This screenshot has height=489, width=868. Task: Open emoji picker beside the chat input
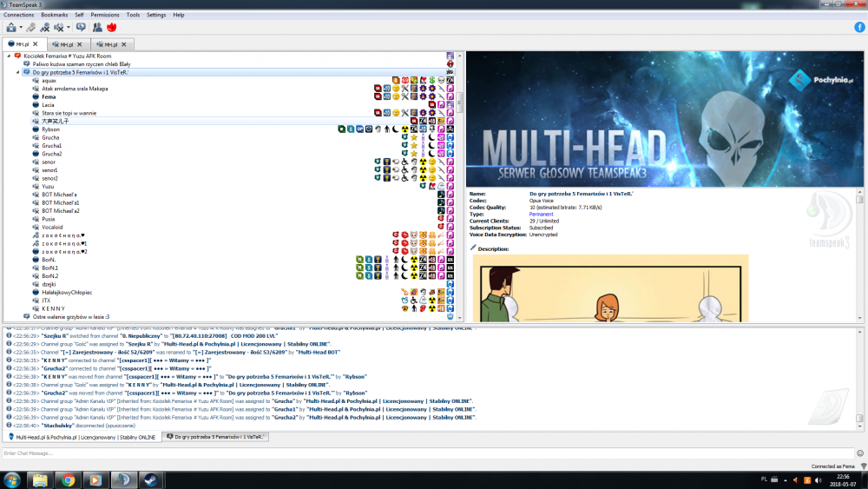click(x=859, y=453)
